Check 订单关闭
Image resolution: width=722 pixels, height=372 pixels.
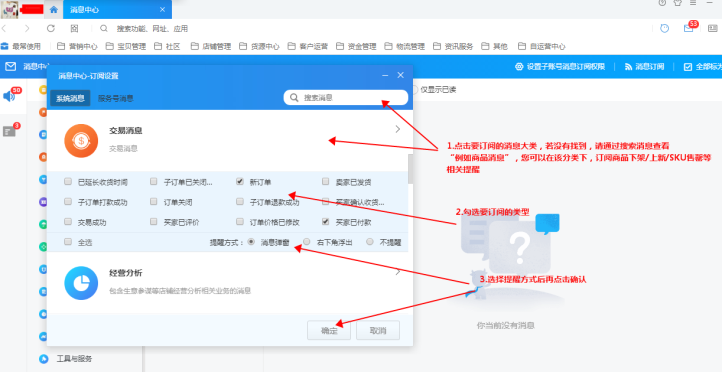(x=154, y=202)
